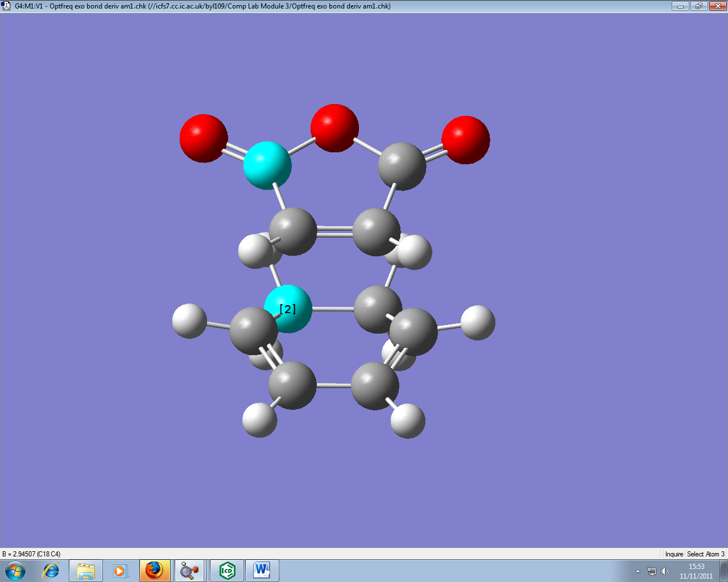Pick the unlabeled cyan atom bonded to two oxygens

[267, 165]
